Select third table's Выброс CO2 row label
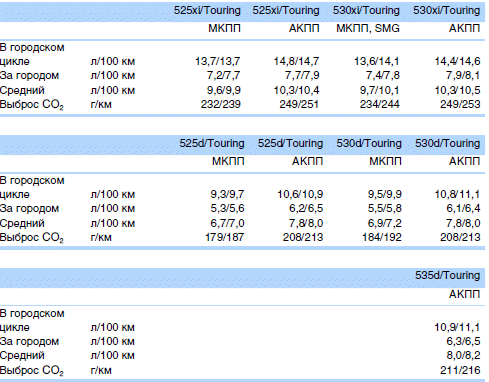 [x=32, y=370]
